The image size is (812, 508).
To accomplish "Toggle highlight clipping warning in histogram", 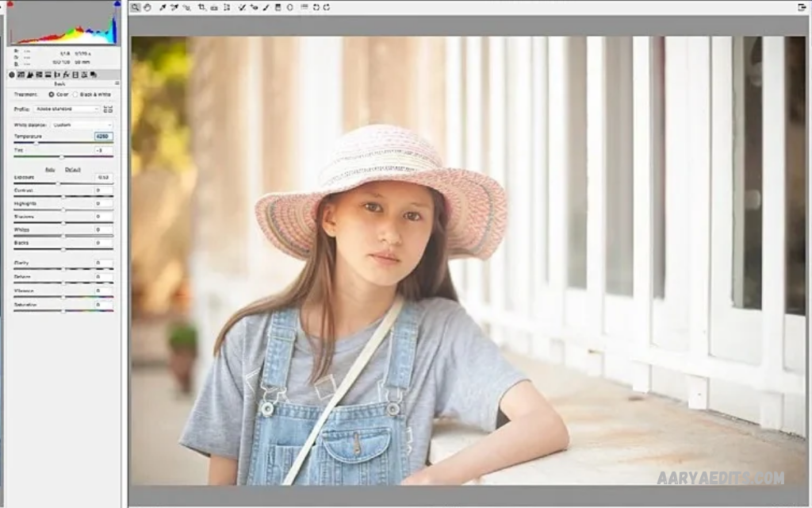I will pyautogui.click(x=117, y=4).
